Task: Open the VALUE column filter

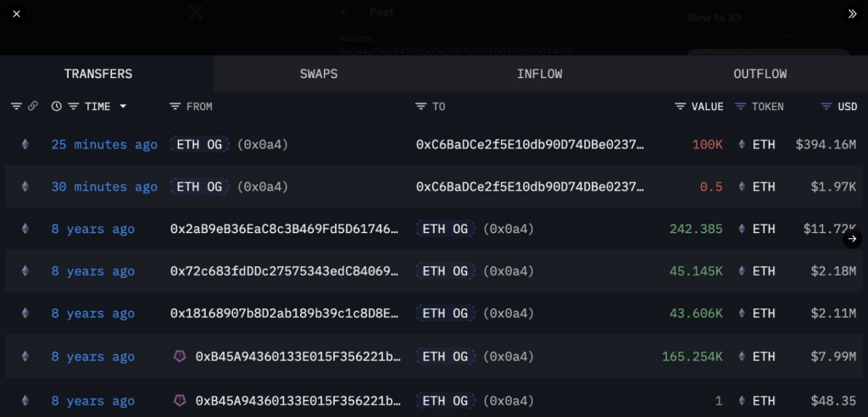Action: click(x=680, y=107)
